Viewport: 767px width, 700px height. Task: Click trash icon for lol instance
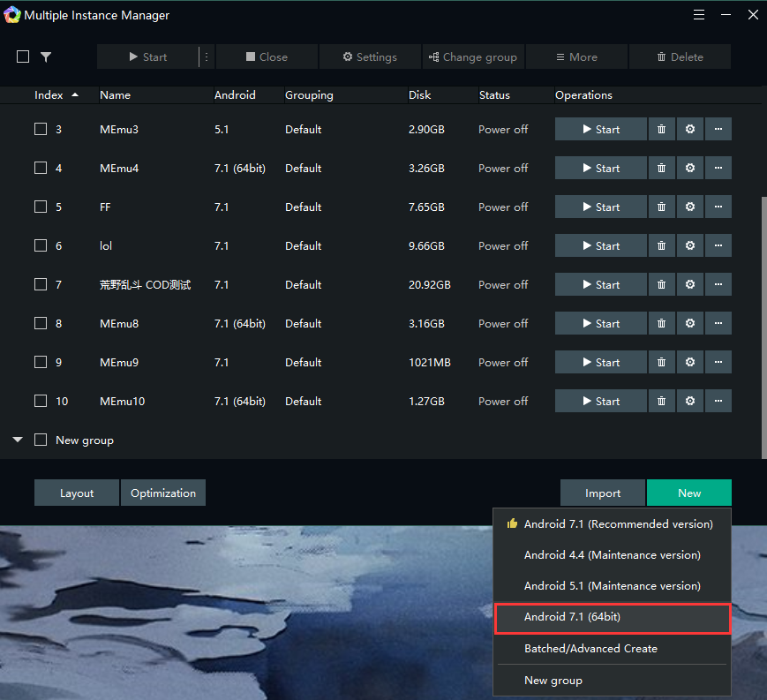[661, 246]
